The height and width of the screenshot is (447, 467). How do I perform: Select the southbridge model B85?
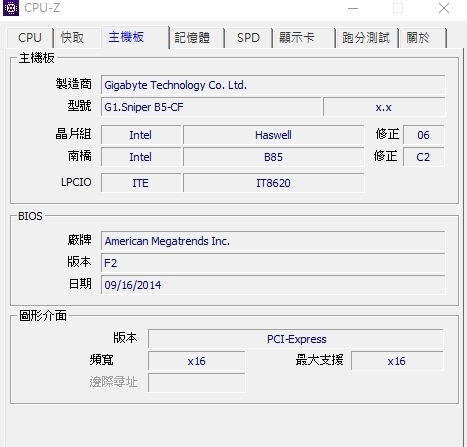click(273, 157)
